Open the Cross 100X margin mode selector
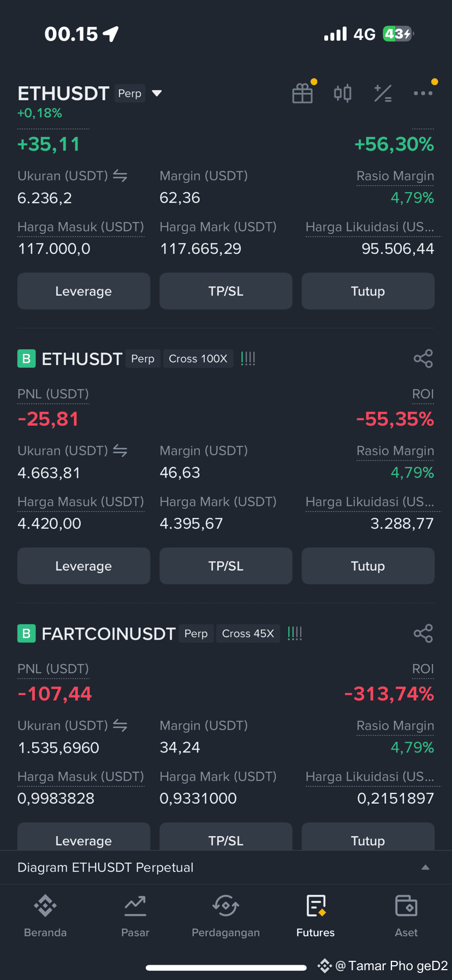452x980 pixels. (x=198, y=358)
